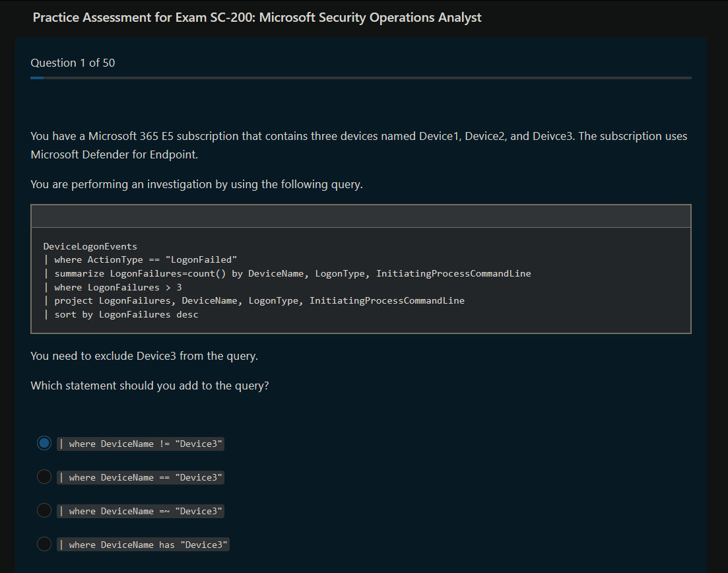Image resolution: width=728 pixels, height=573 pixels.
Task: Choose the DeviceName == "Device3" radio option
Action: coord(44,477)
